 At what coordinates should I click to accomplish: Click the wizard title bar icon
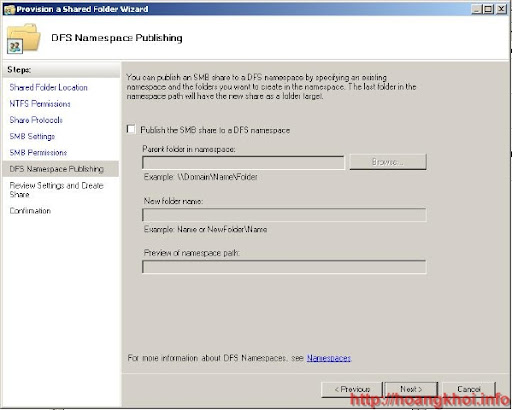(x=9, y=9)
